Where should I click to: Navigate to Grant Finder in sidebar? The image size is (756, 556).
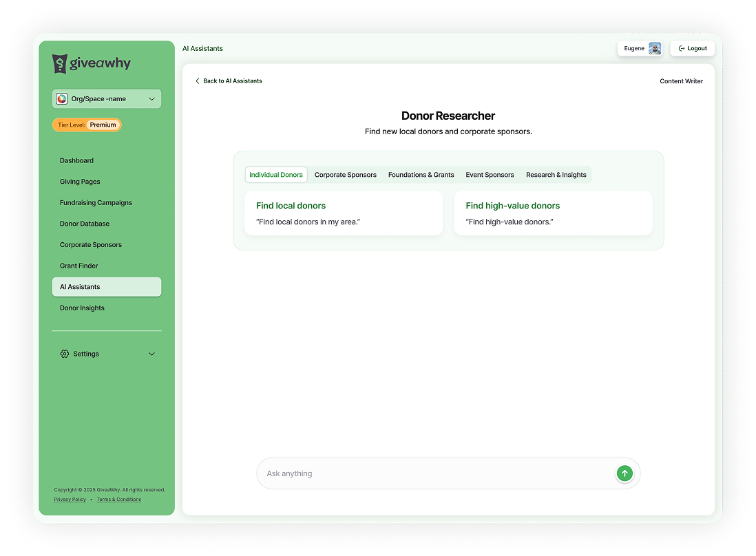(x=78, y=266)
